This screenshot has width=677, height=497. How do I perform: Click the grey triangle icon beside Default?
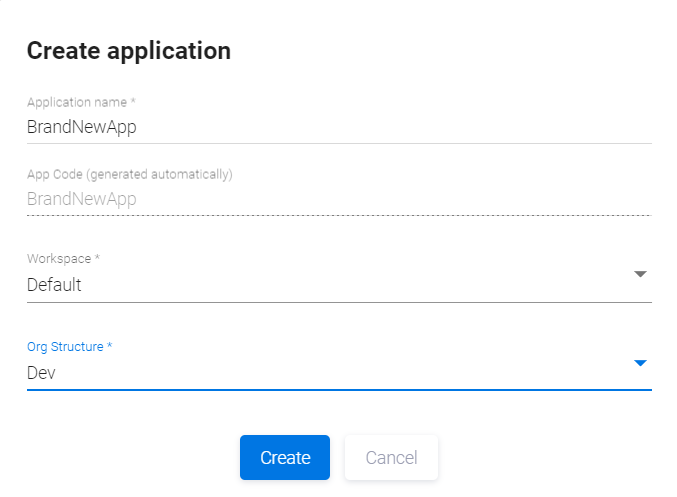coord(641,274)
